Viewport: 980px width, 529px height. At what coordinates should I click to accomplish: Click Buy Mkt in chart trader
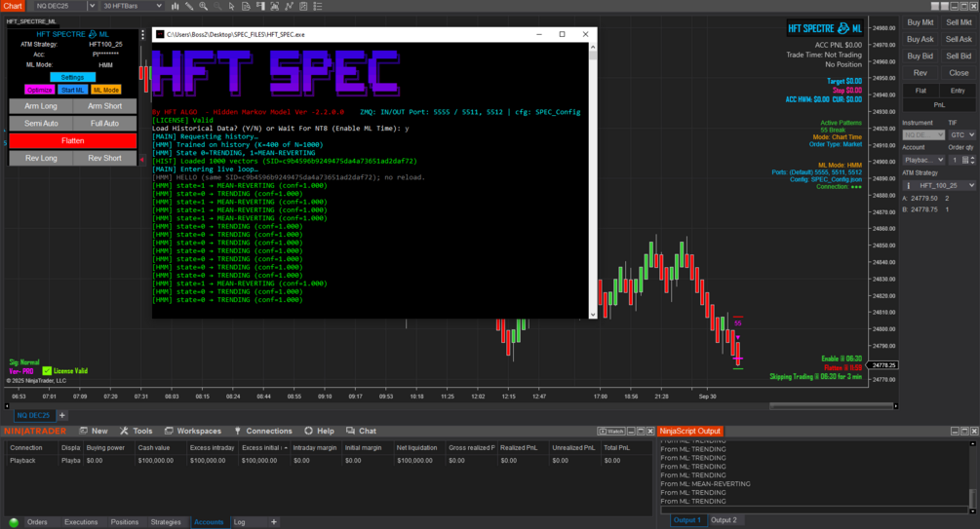pos(920,22)
